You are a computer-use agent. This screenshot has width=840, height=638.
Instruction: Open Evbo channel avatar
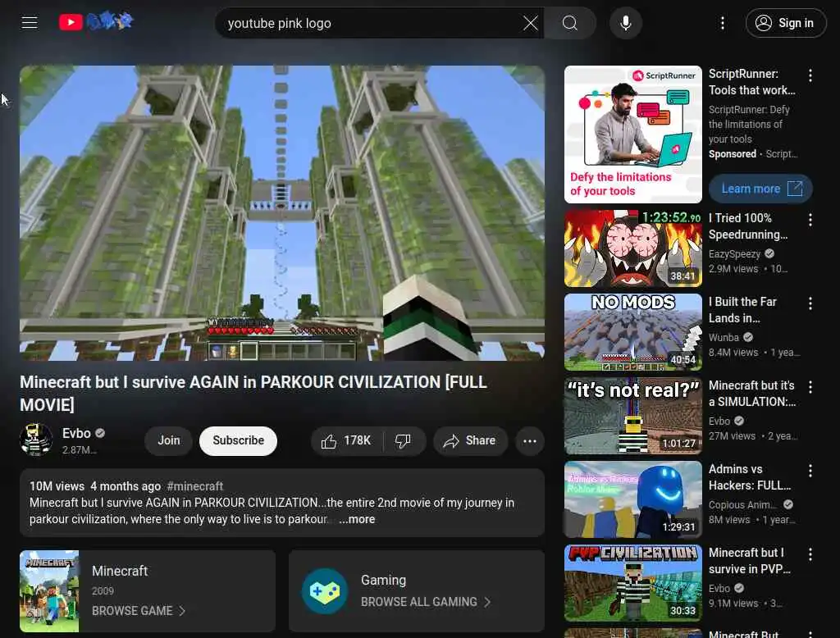click(x=36, y=440)
